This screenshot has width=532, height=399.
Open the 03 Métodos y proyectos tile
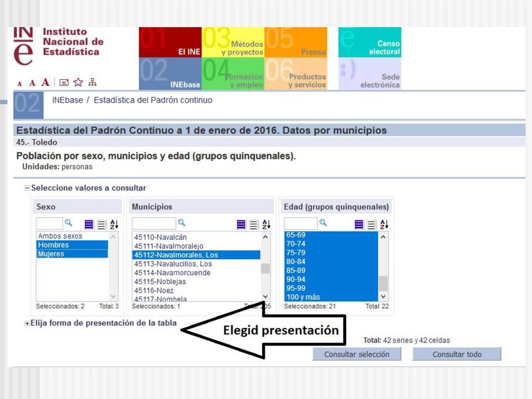[x=233, y=42]
